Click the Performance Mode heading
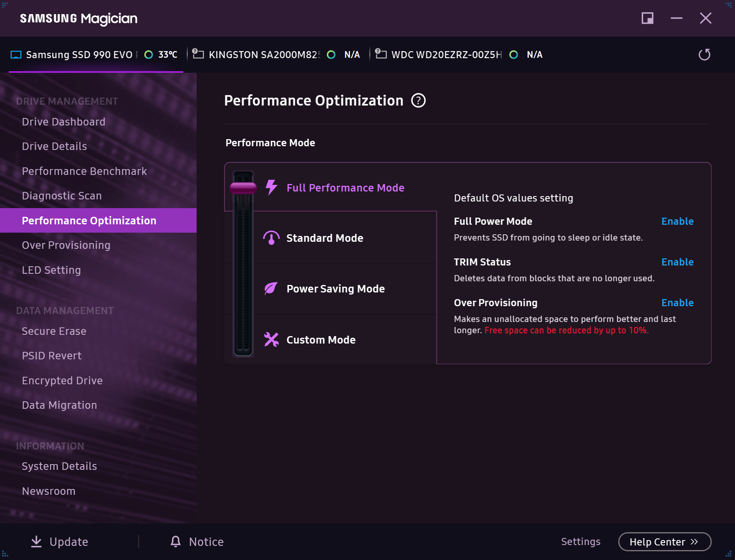Image resolution: width=735 pixels, height=560 pixels. pyautogui.click(x=270, y=143)
